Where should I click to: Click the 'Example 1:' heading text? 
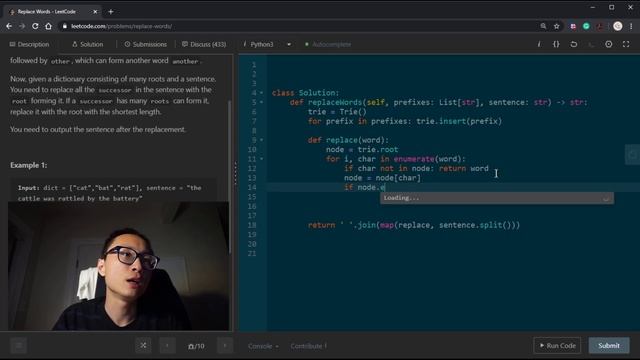click(29, 165)
